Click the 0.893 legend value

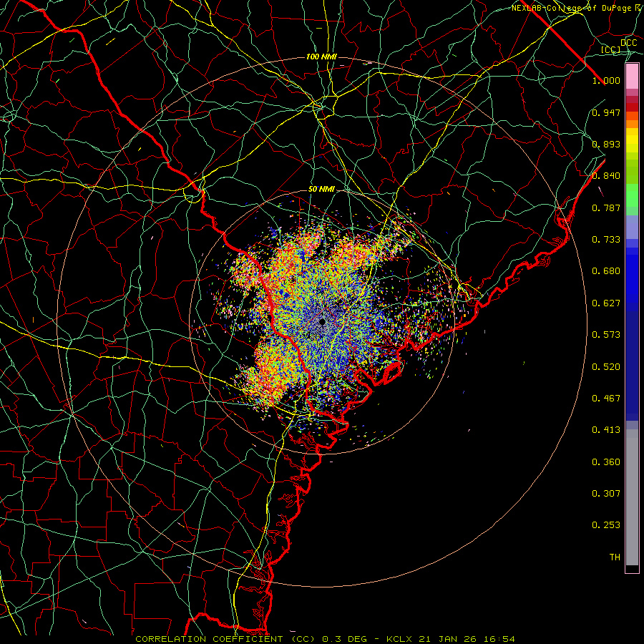[606, 144]
